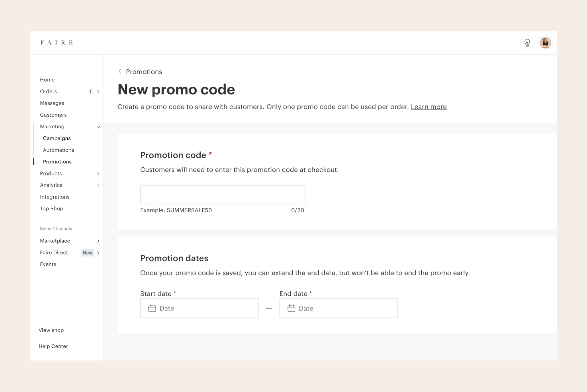Expand the Analytics section
The height and width of the screenshot is (392, 587).
98,185
